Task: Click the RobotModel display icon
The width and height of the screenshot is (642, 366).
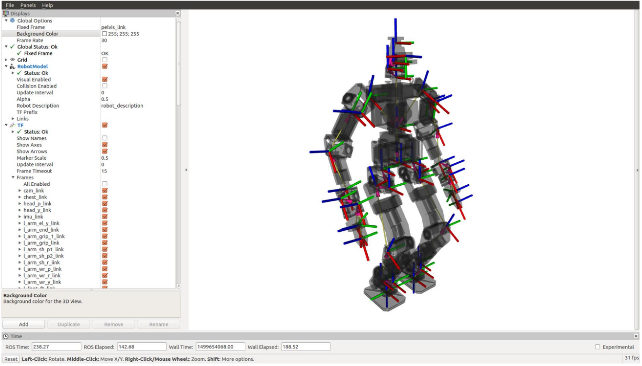Action: pos(13,66)
